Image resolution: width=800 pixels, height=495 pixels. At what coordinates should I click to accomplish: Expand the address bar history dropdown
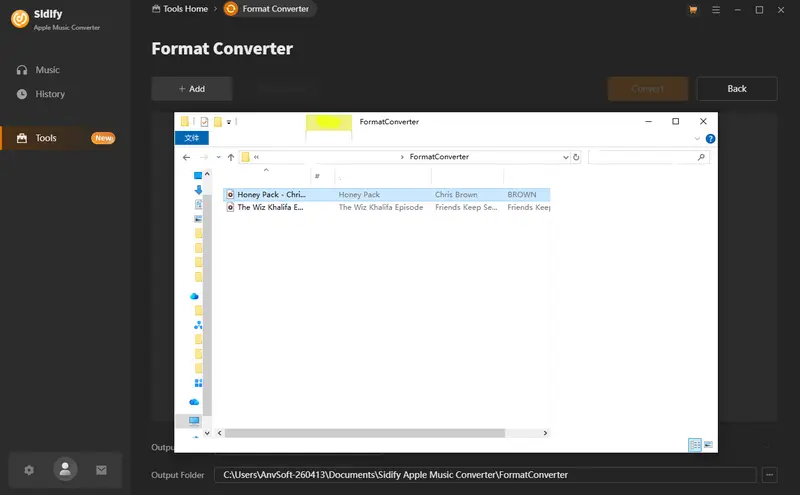coord(565,157)
